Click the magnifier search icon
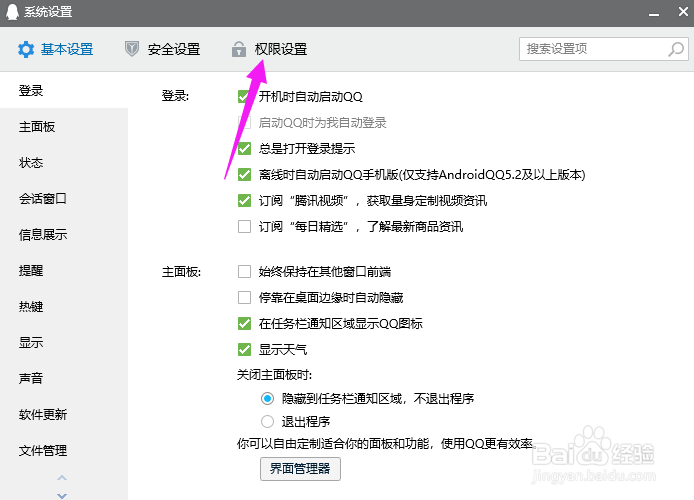Viewport: 694px width, 500px height. 675,49
